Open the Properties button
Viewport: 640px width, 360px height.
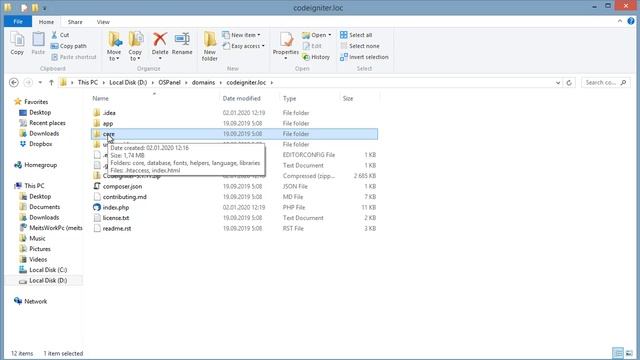pos(286,46)
